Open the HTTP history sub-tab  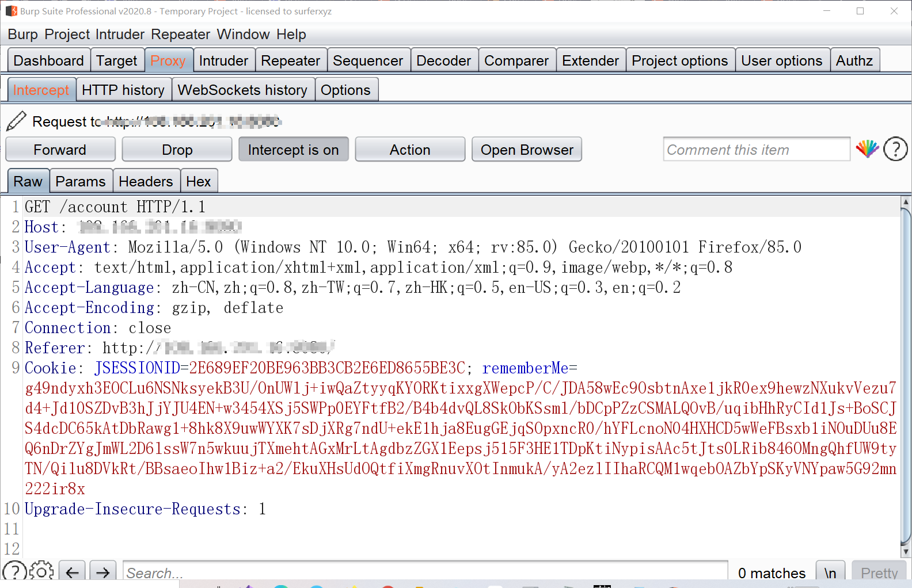pyautogui.click(x=123, y=90)
